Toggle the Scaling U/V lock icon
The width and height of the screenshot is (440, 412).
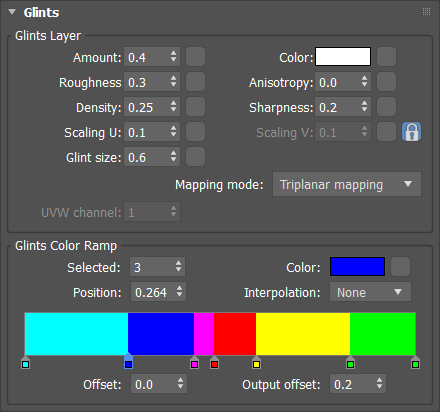411,132
